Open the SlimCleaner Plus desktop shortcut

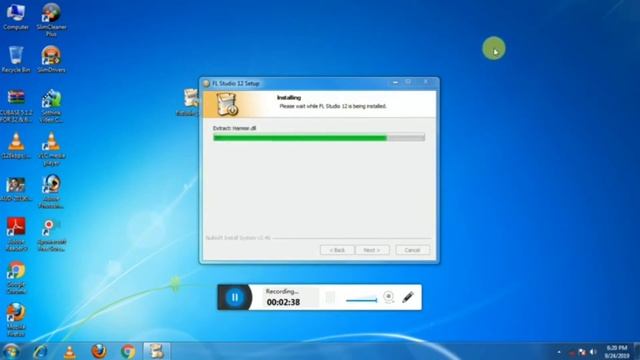(51, 20)
